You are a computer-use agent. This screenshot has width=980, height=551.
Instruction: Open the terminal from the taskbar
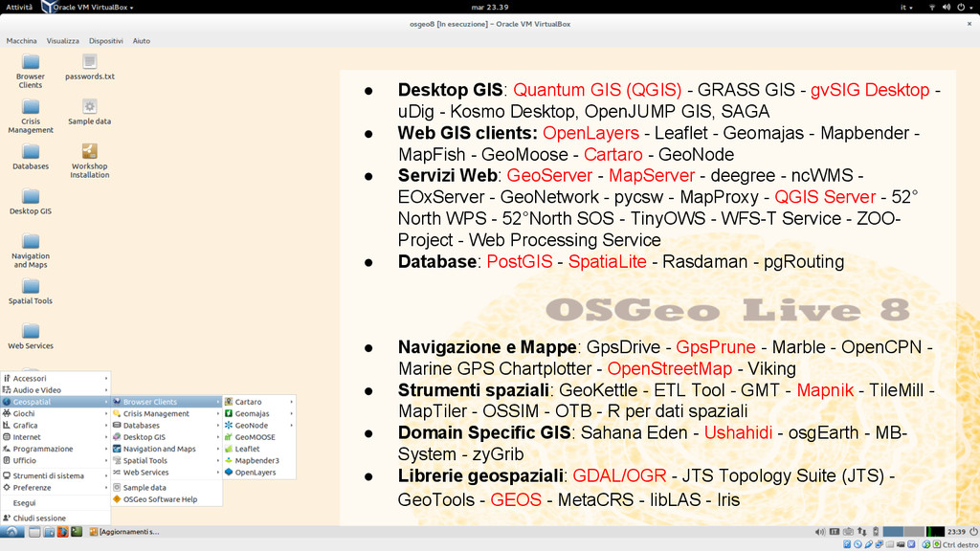tap(77, 532)
